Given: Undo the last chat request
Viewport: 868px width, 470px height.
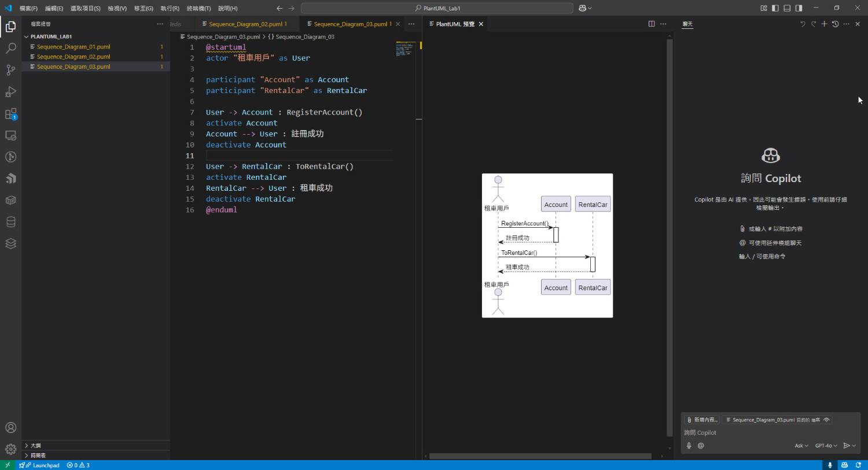Looking at the screenshot, I should 803,24.
